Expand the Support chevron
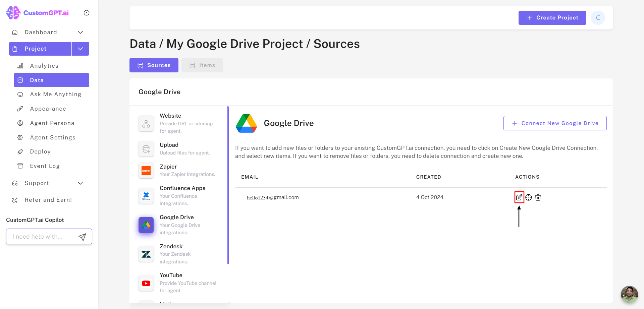 point(80,183)
